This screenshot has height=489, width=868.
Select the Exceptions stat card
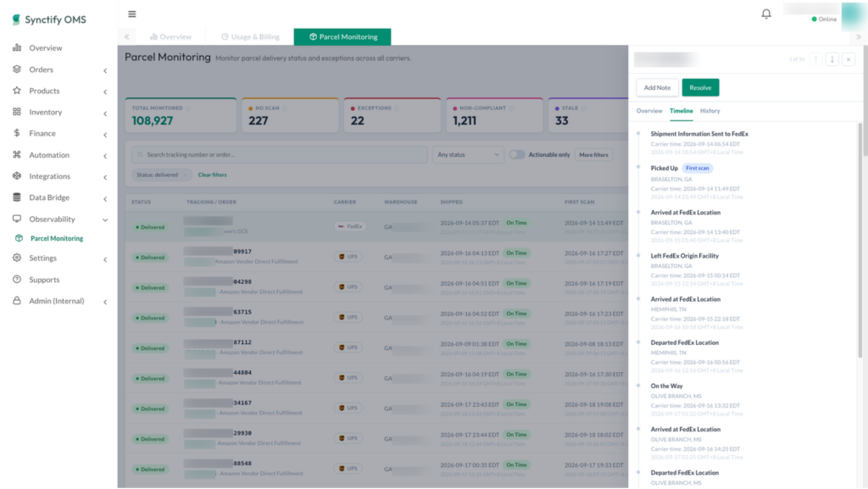pyautogui.click(x=392, y=115)
